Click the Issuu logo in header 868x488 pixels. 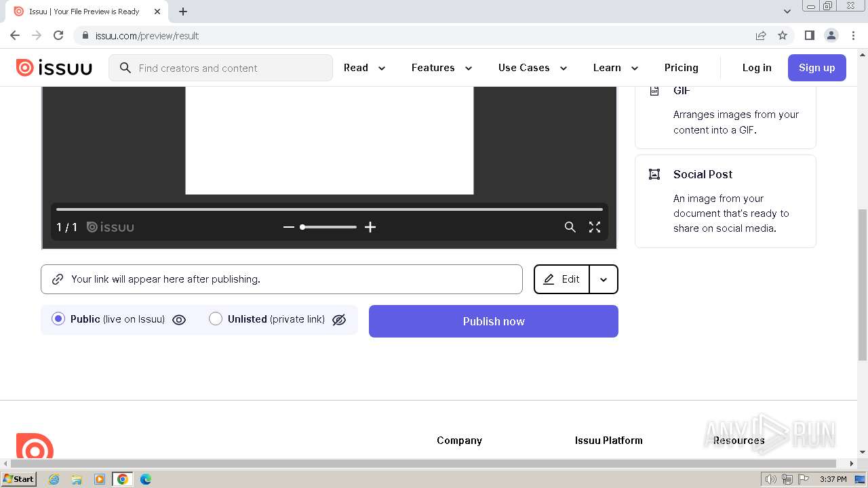click(54, 68)
